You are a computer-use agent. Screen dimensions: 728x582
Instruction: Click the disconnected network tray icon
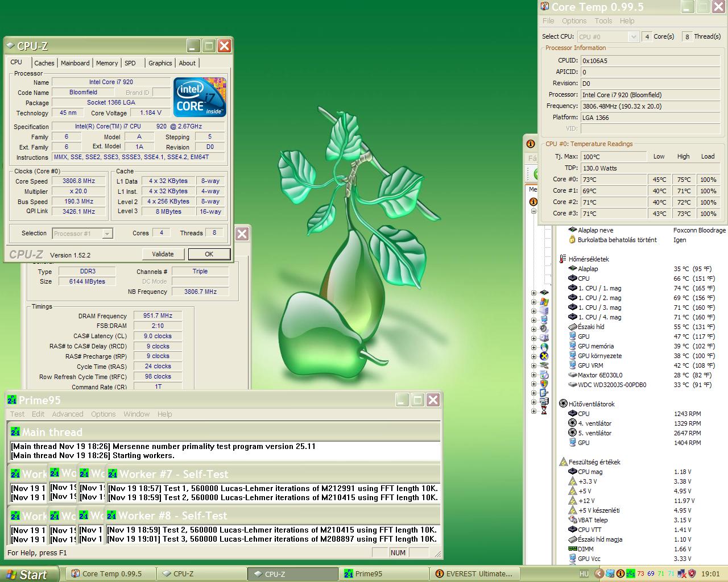(x=681, y=574)
